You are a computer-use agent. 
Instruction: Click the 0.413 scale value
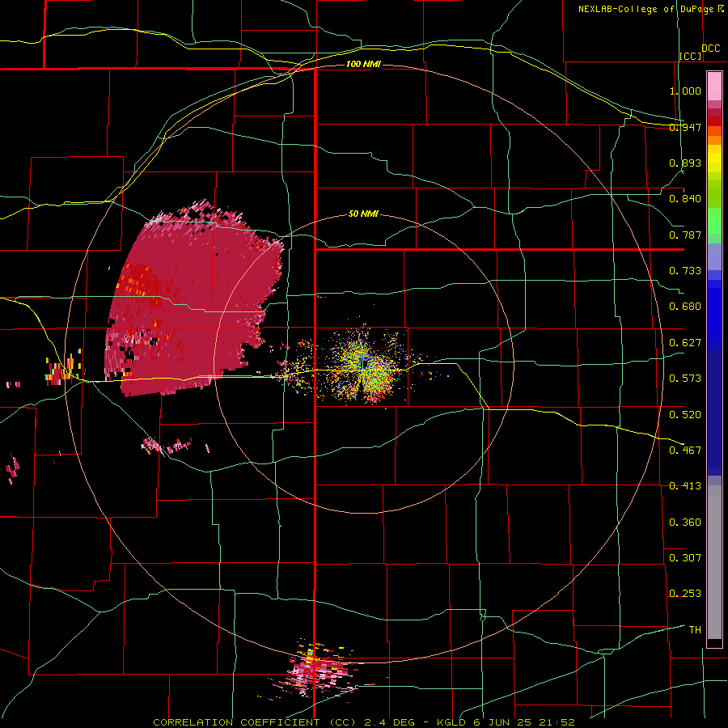tap(685, 486)
